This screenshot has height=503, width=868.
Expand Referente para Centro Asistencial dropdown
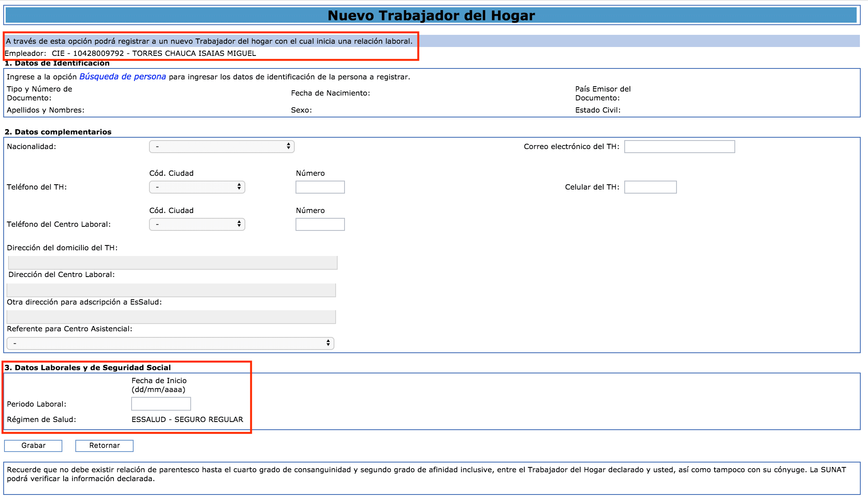point(170,343)
